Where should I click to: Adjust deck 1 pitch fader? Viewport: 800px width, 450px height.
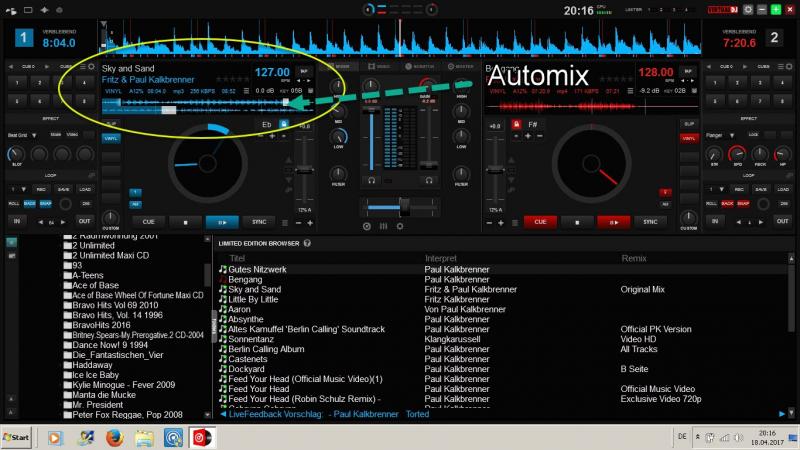pos(305,170)
